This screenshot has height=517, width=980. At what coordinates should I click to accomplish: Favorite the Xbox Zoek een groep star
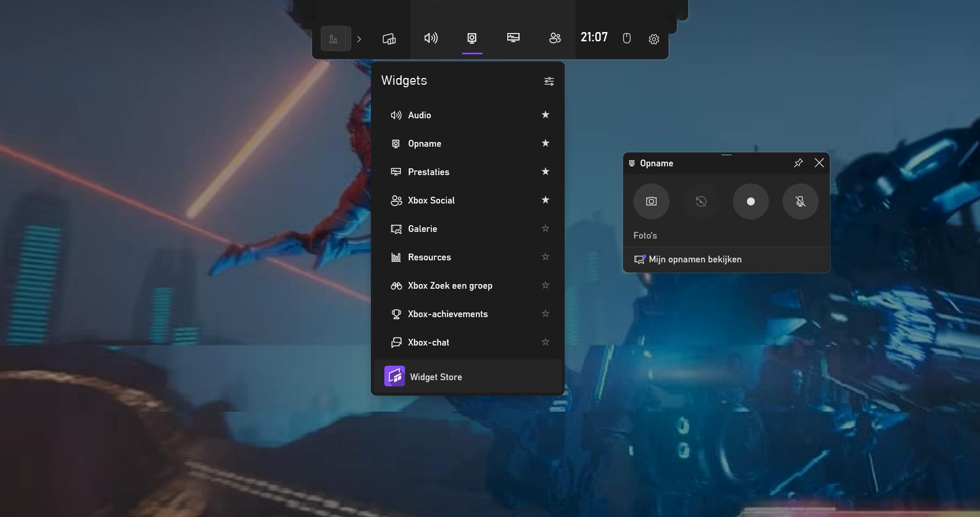click(546, 285)
